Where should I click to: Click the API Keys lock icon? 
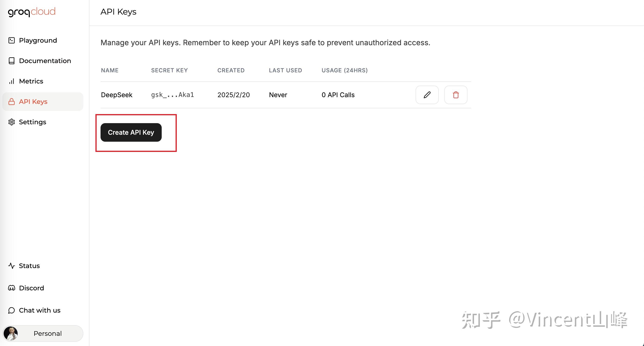pos(12,102)
